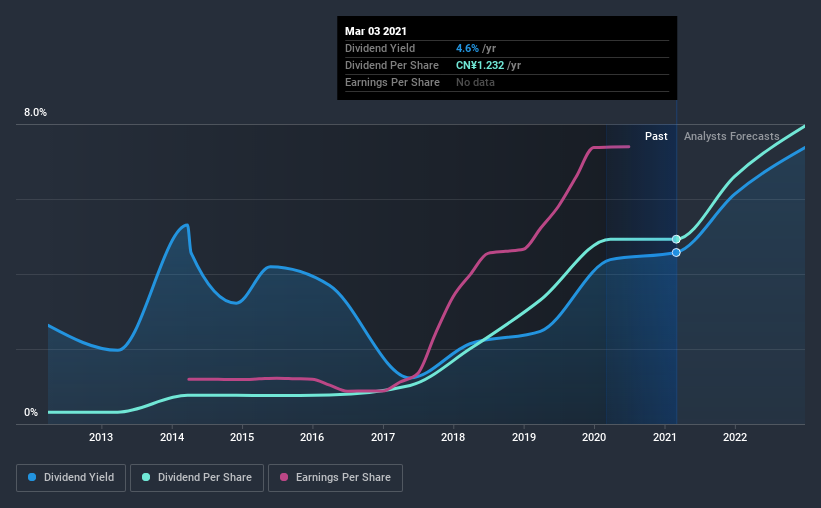Click the 2016 x-axis label
821x508 pixels.
(x=312, y=437)
